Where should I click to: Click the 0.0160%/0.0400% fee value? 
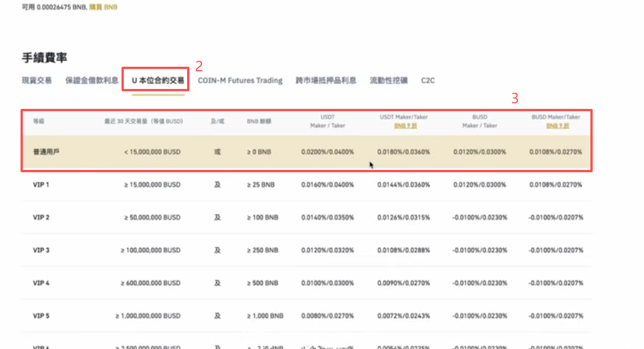click(327, 185)
